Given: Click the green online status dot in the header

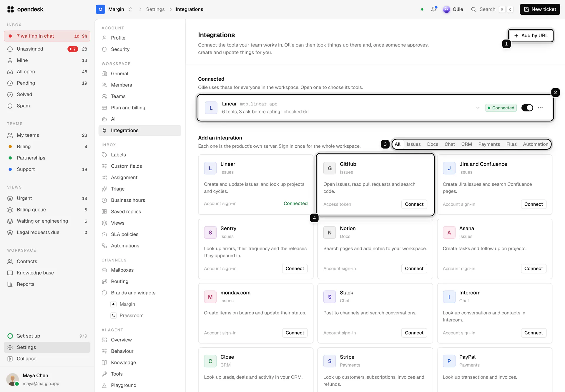Looking at the screenshot, I should (x=422, y=9).
